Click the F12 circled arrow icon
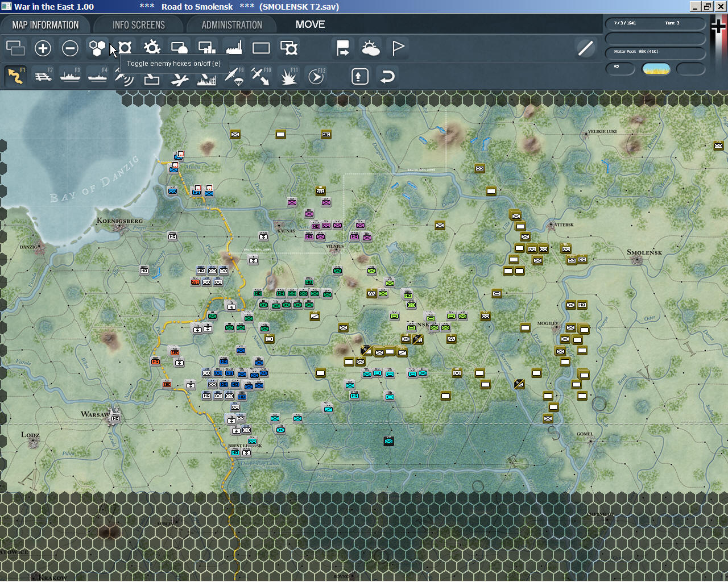Image resolution: width=728 pixels, height=582 pixels. [316, 76]
